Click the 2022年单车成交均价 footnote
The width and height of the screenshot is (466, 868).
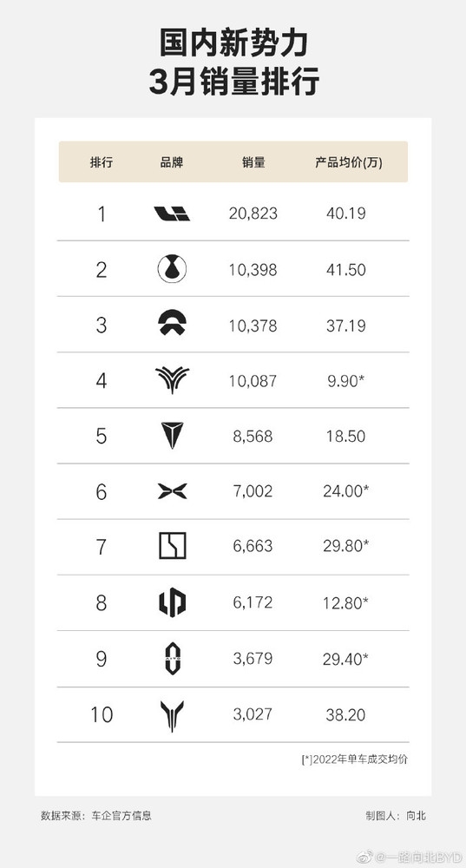(x=355, y=759)
